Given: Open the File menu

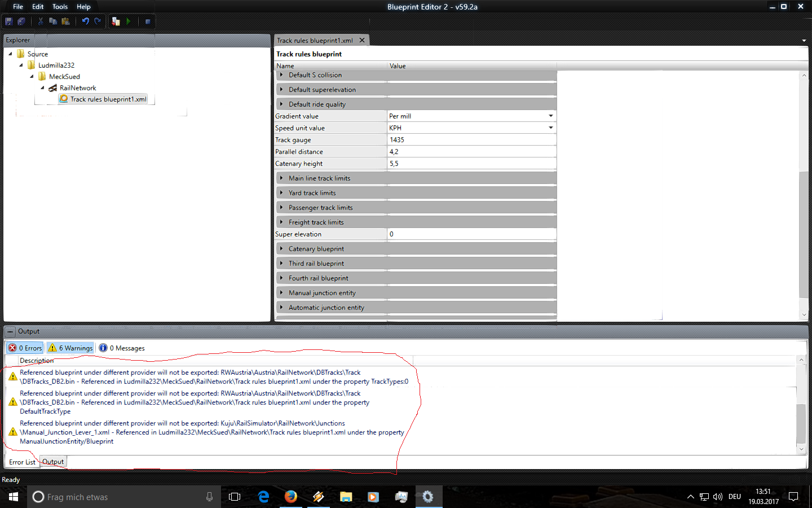Looking at the screenshot, I should 18,7.
